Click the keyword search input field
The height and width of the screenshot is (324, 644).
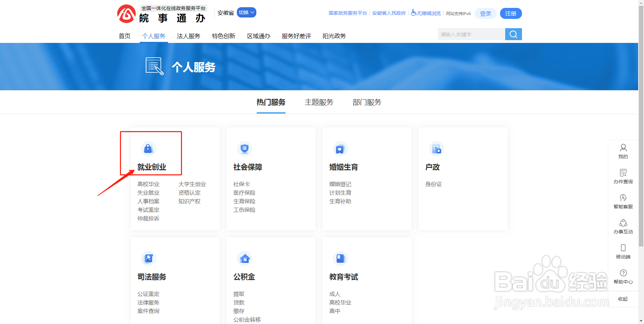[x=472, y=34]
